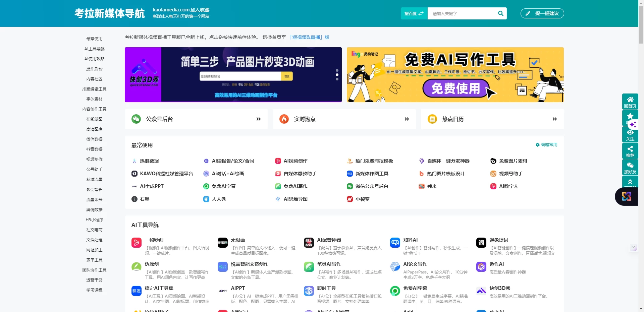
Task: Select AI工具导航 in the left menu
Action: tap(94, 49)
